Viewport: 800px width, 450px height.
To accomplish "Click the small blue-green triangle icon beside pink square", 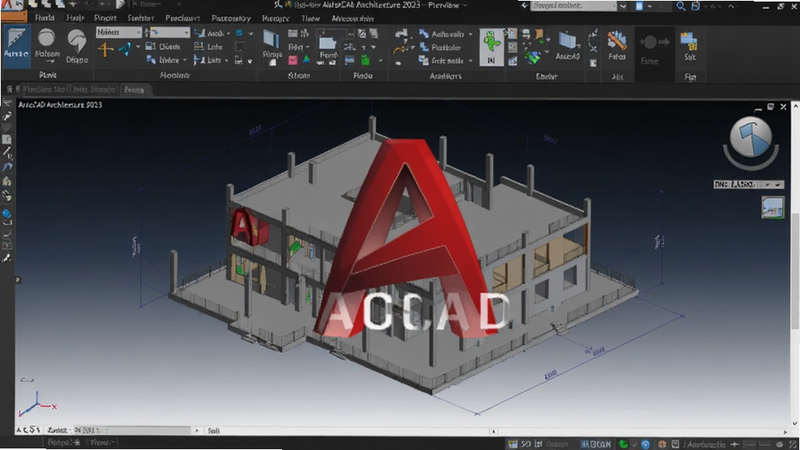I will (306, 60).
